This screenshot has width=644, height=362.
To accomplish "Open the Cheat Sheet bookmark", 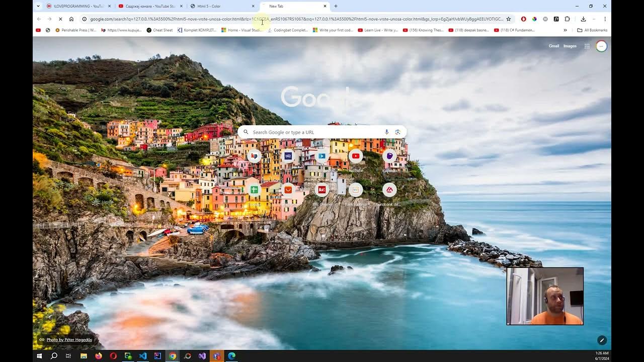I will (x=159, y=30).
